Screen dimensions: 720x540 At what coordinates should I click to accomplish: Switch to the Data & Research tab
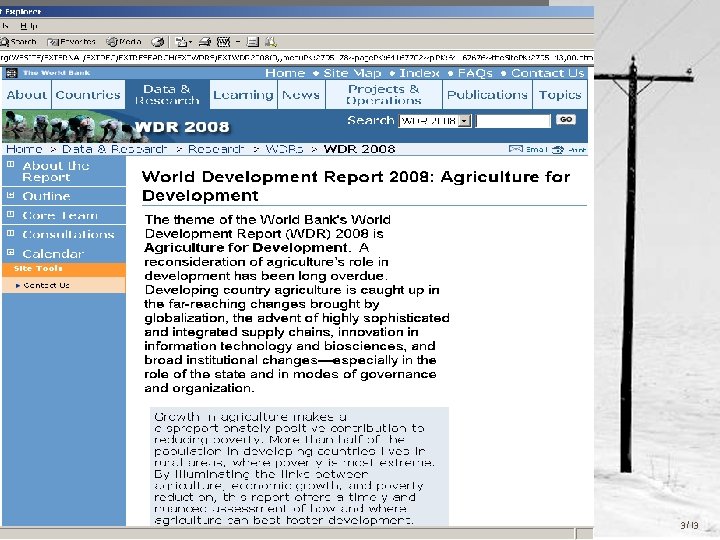pyautogui.click(x=167, y=95)
